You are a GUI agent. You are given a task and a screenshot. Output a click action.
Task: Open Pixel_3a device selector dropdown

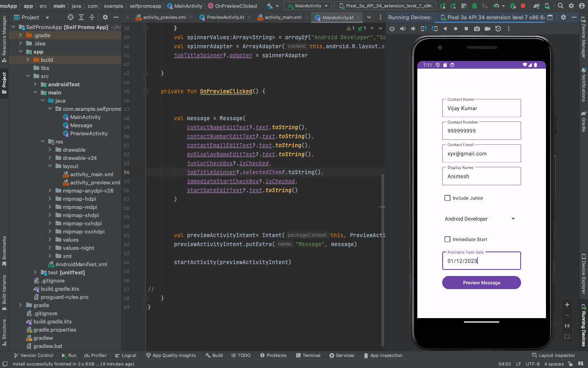(385, 6)
